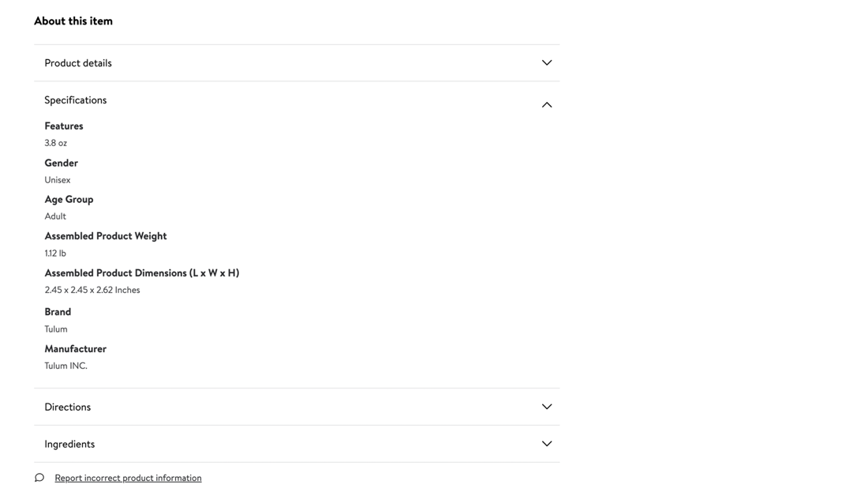Click the 1.12 lb weight value
This screenshot has height=503, width=868.
[55, 253]
